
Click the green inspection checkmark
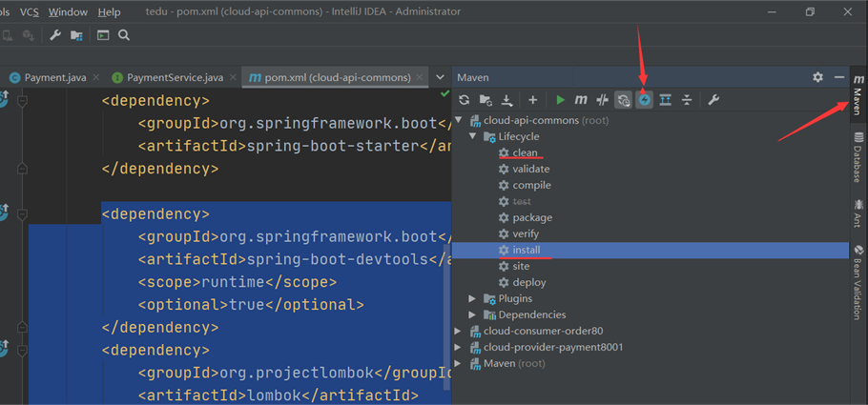pos(445,94)
